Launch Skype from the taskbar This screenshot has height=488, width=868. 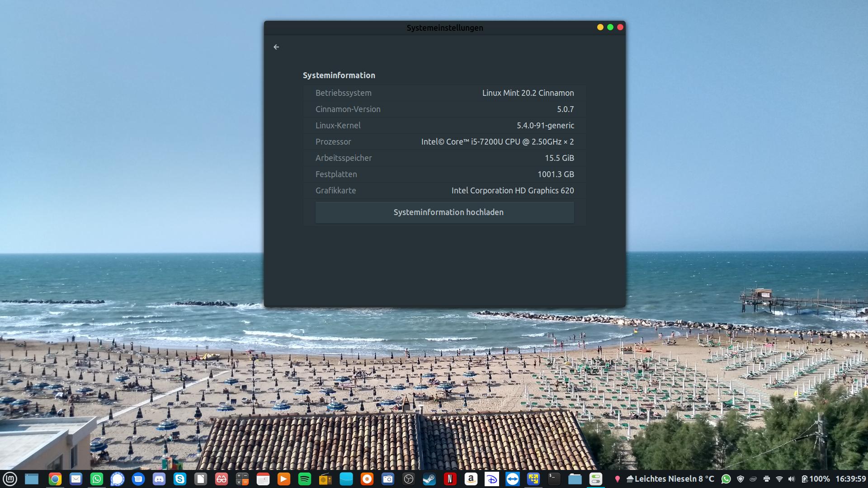(180, 479)
